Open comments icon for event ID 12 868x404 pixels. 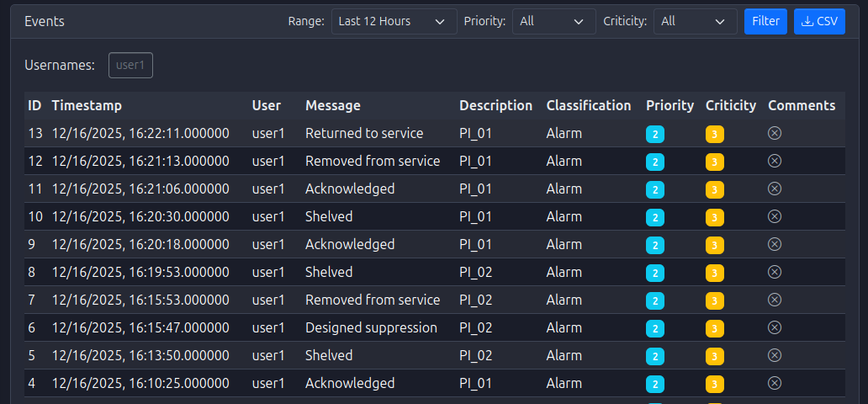(775, 161)
